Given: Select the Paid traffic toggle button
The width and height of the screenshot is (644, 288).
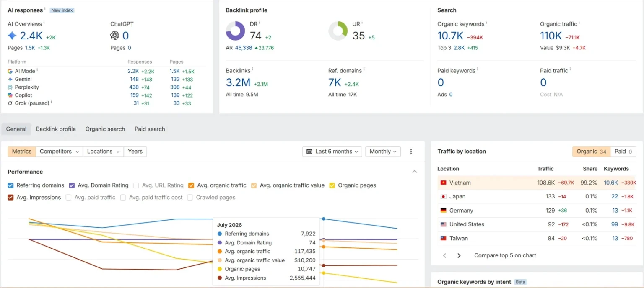Looking at the screenshot, I should (623, 152).
